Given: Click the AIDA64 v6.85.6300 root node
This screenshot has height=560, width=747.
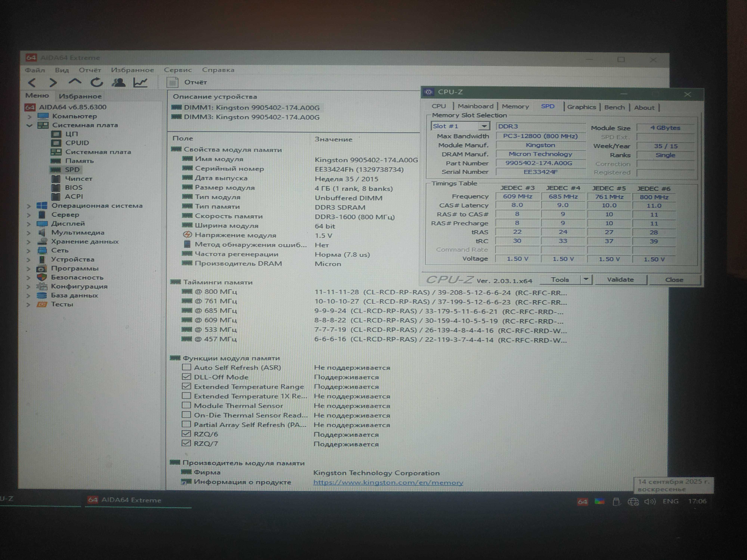Looking at the screenshot, I should tap(73, 107).
